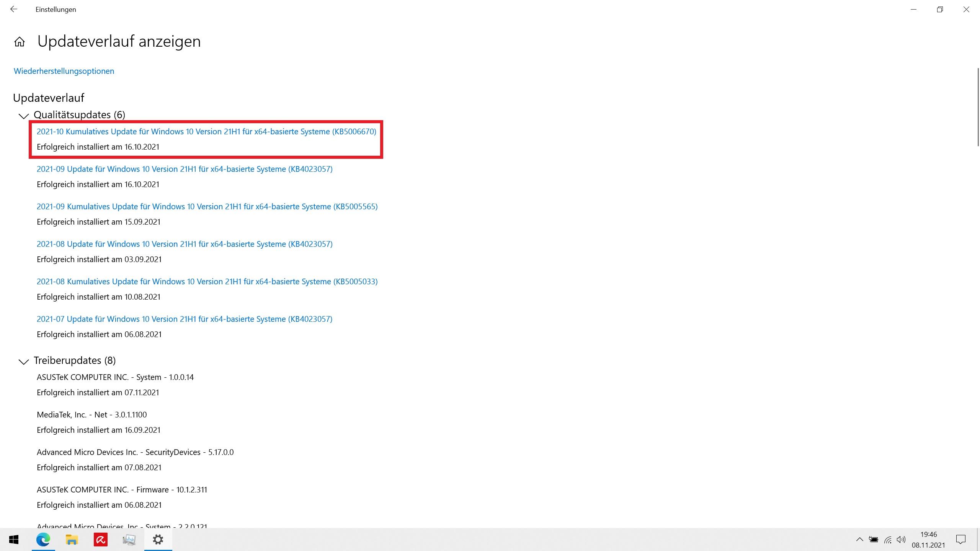The width and height of the screenshot is (980, 551).
Task: Click the back arrow in Einstellungen
Action: pos(14,9)
